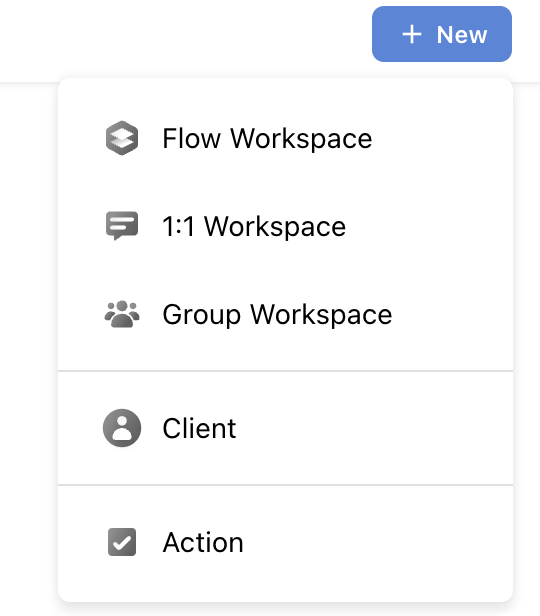Click the stacked layers Flow Workspace icon
Screen dimensions: 540x616
[122, 138]
